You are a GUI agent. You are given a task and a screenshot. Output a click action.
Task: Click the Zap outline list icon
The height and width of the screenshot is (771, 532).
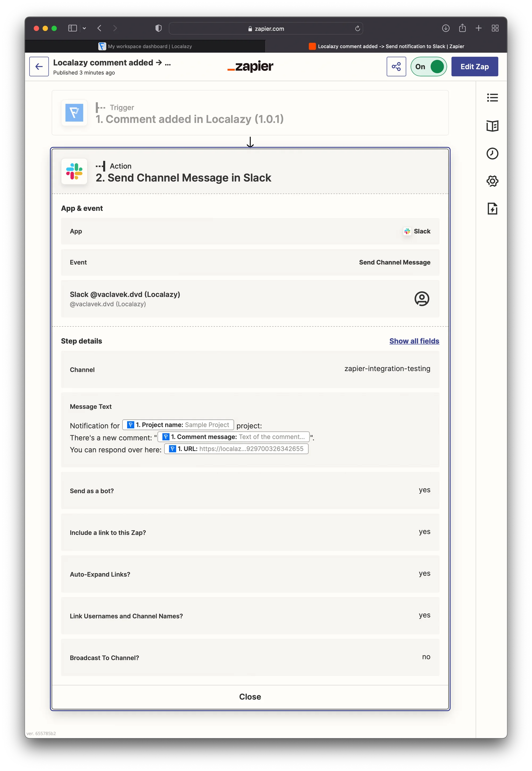(x=492, y=98)
